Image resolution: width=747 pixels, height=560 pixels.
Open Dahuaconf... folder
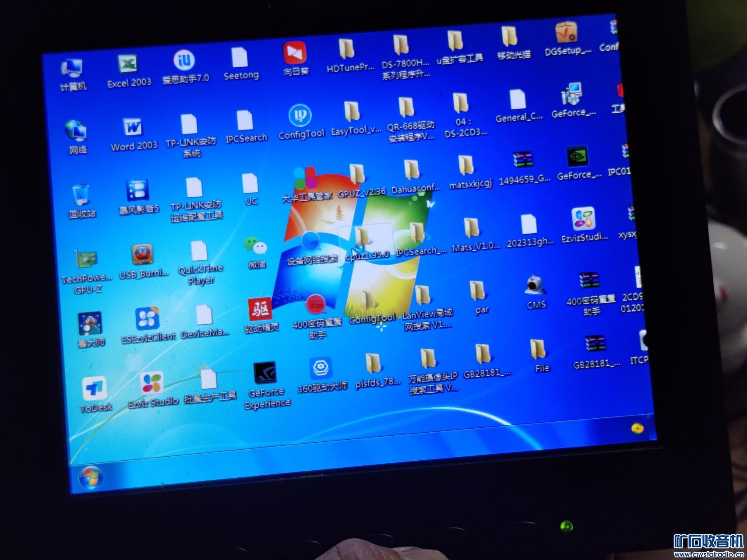click(412, 170)
